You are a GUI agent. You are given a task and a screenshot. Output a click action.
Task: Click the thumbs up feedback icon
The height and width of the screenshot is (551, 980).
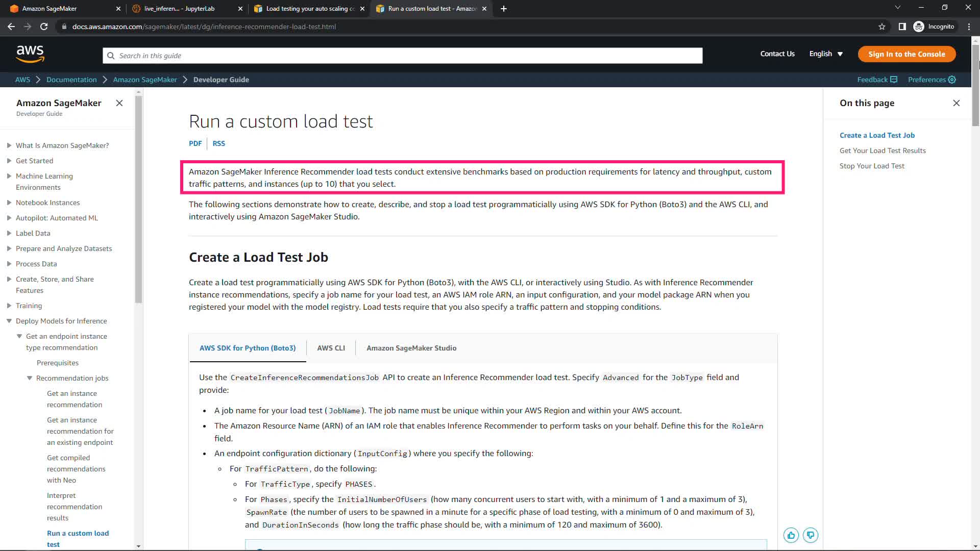(x=791, y=535)
